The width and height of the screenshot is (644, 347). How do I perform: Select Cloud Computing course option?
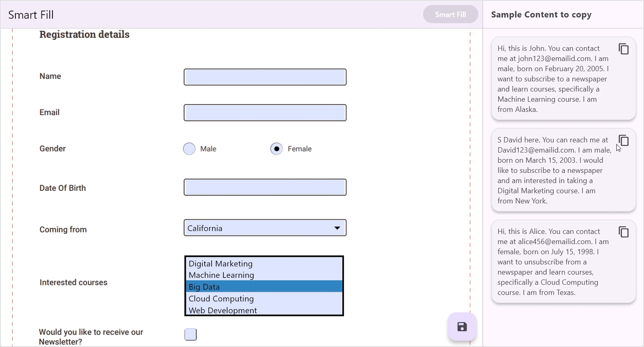pos(221,299)
